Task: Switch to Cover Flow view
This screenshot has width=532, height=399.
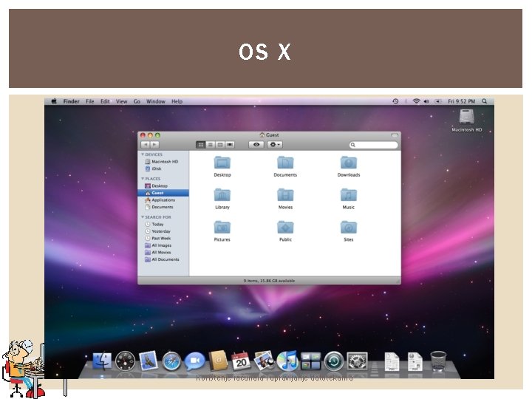Action: click(230, 145)
